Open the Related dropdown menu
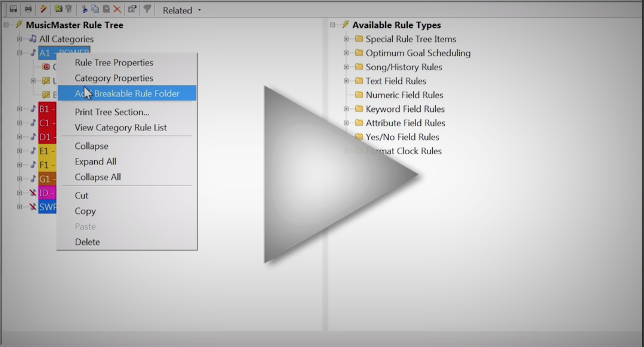Viewport: 644px width, 347px height. pyautogui.click(x=182, y=10)
